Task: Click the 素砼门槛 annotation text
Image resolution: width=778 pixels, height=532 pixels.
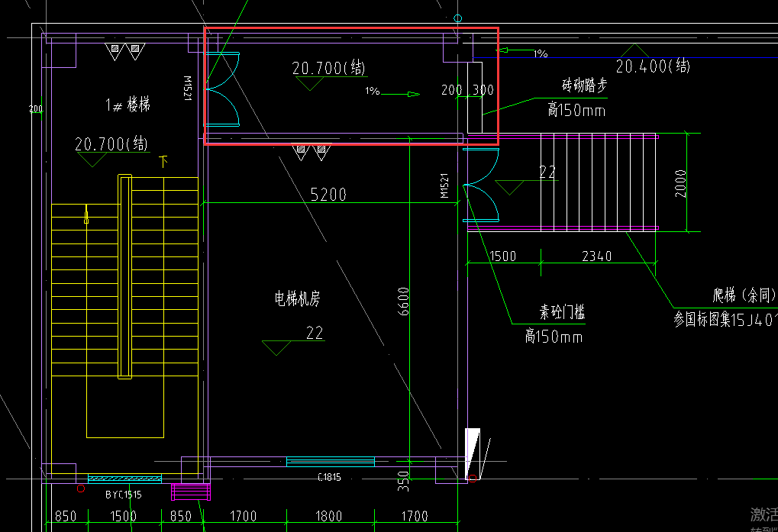Action: tap(562, 312)
